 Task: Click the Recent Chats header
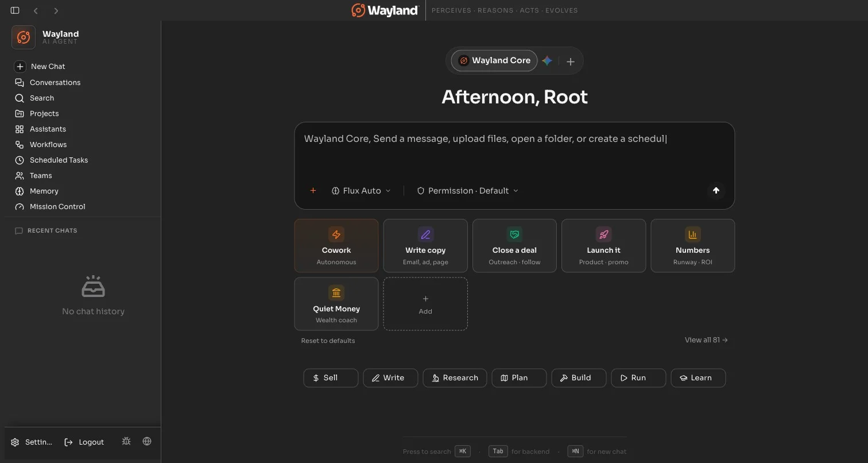pos(46,230)
